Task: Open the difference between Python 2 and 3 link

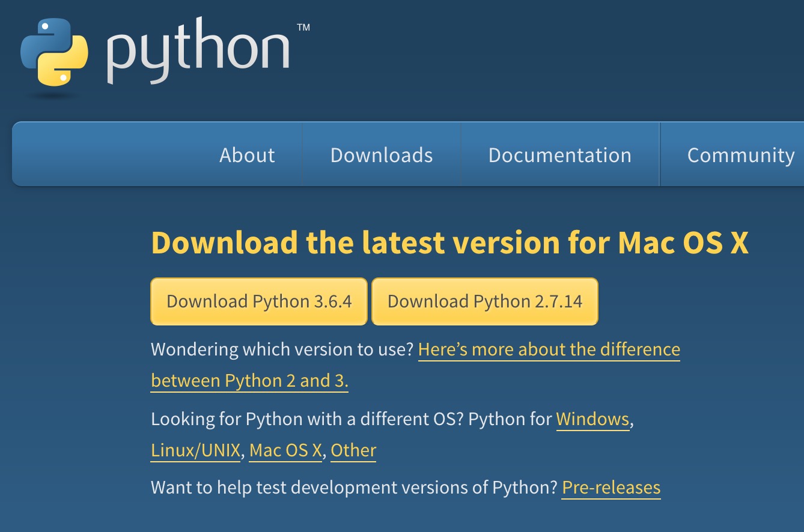Action: click(549, 349)
